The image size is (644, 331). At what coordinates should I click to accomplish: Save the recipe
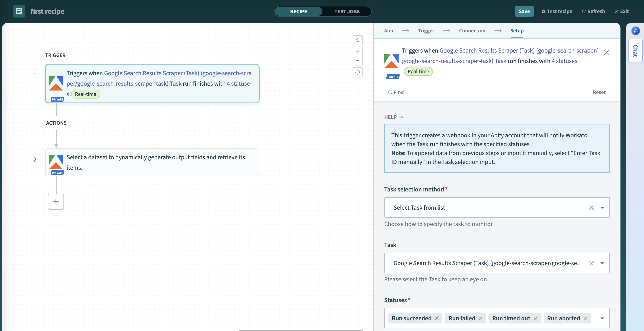click(524, 11)
